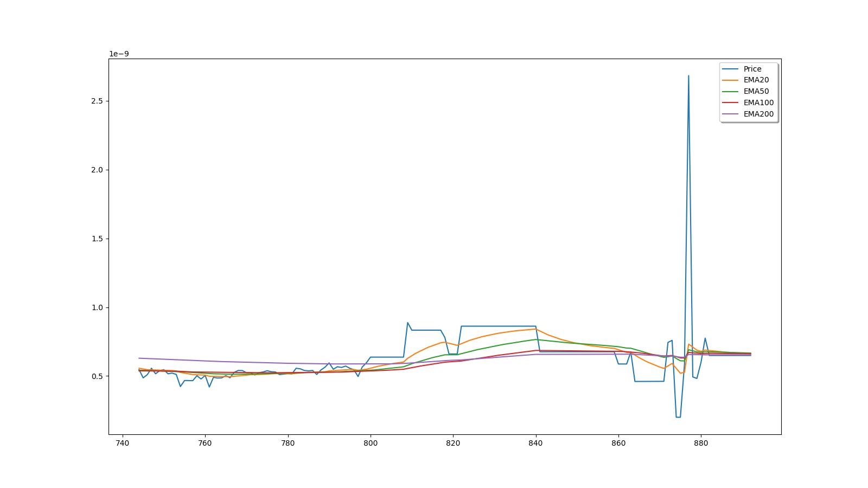
Task: Click the EMA20 legend entry text
Action: (756, 80)
